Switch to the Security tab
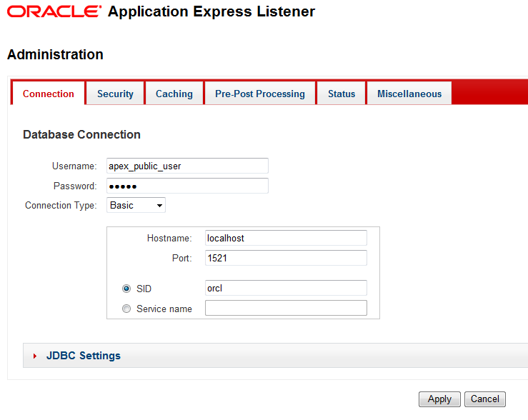The height and width of the screenshot is (420, 528). click(115, 94)
